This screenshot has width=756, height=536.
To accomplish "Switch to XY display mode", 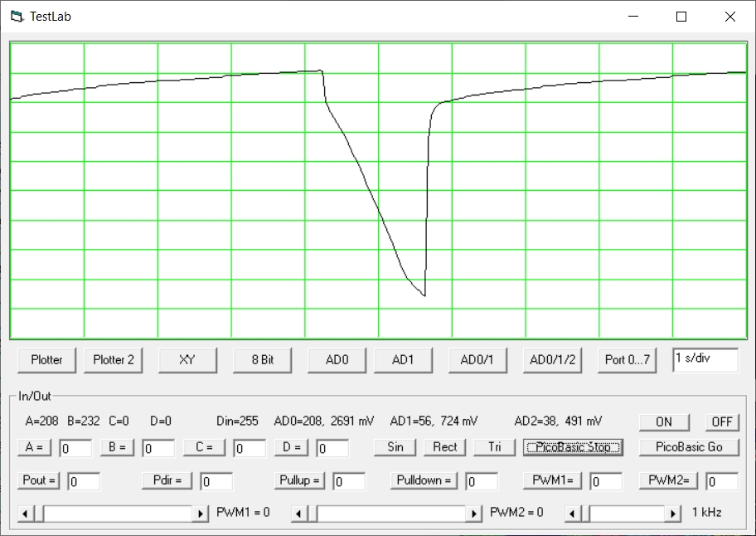I will point(187,359).
